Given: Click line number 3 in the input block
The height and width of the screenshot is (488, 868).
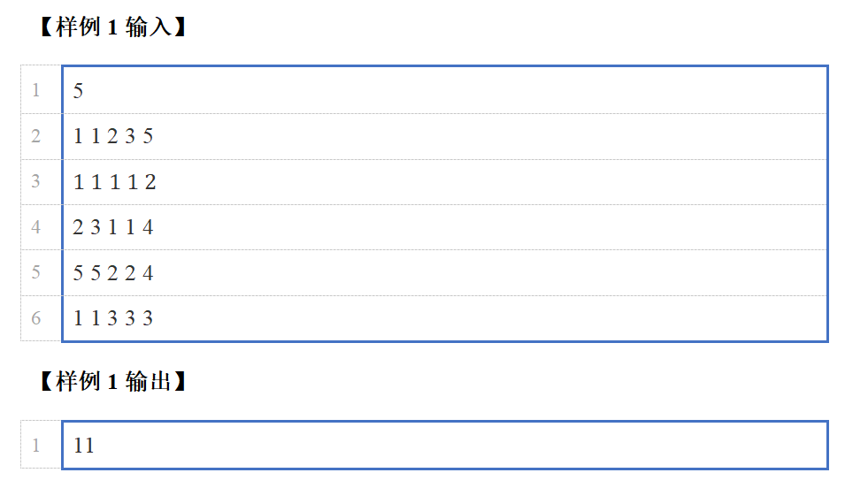Looking at the screenshot, I should point(36,182).
